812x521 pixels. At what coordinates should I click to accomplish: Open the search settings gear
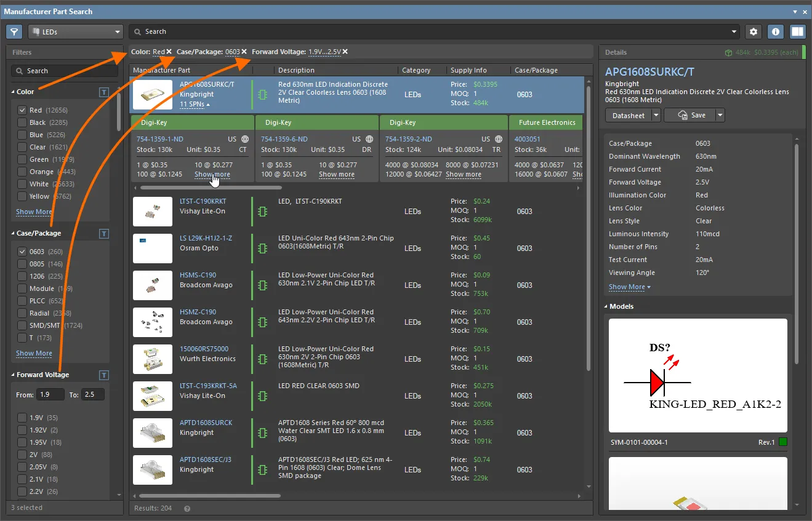754,31
